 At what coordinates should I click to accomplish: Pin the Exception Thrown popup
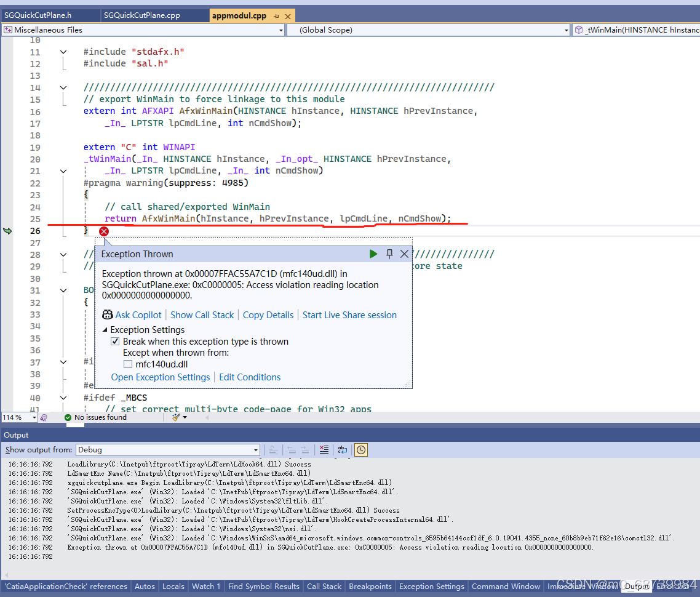click(x=389, y=254)
